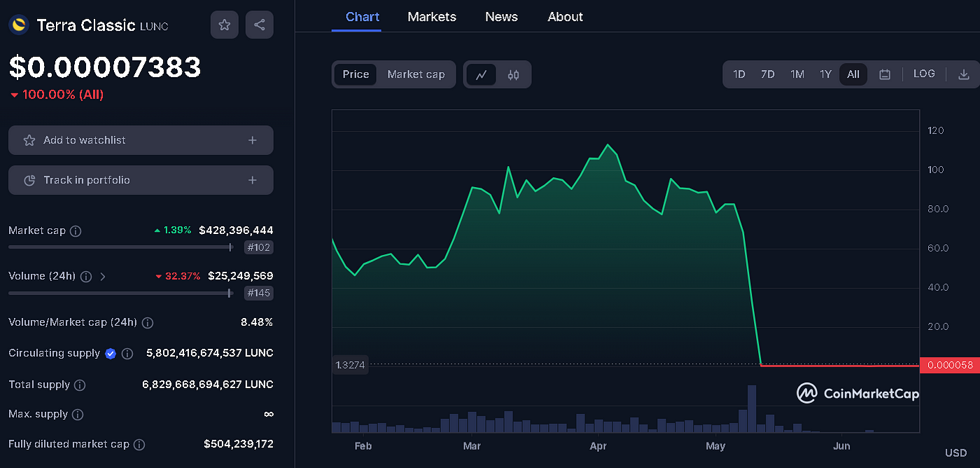The width and height of the screenshot is (980, 468).
Task: Show Total supply info icon
Action: pos(80,385)
